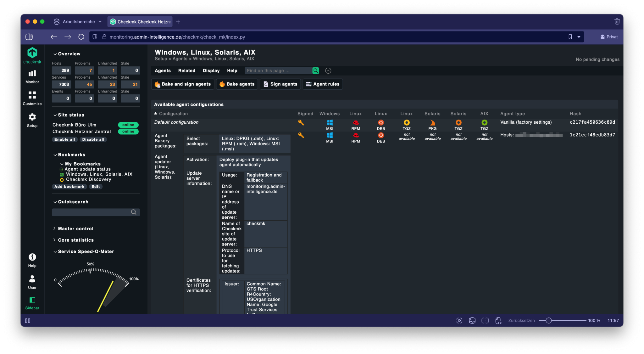Click the browser reload icon
Image resolution: width=644 pixels, height=354 pixels.
pyautogui.click(x=81, y=37)
